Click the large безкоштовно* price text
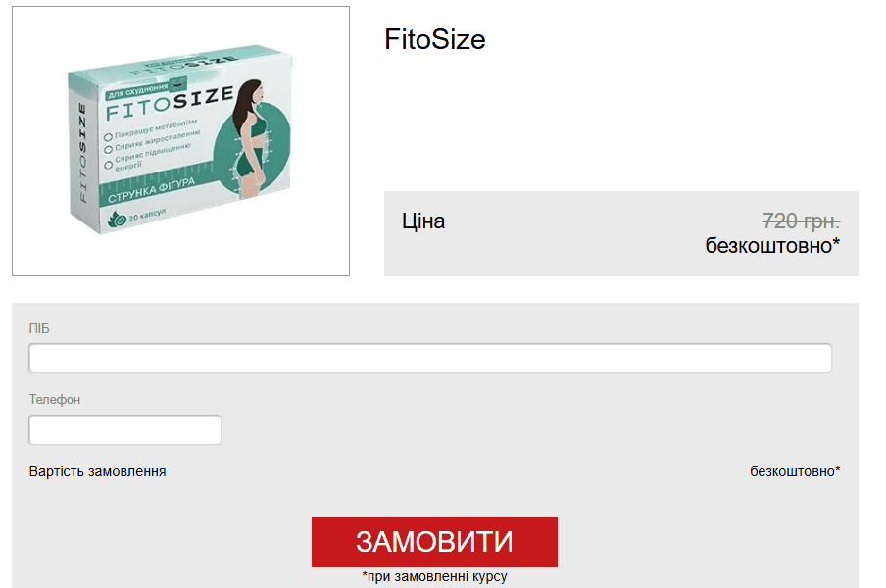 tap(772, 245)
